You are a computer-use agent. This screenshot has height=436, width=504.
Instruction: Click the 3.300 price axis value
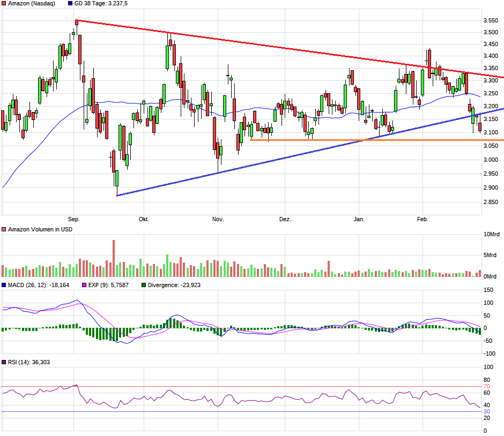pyautogui.click(x=491, y=80)
